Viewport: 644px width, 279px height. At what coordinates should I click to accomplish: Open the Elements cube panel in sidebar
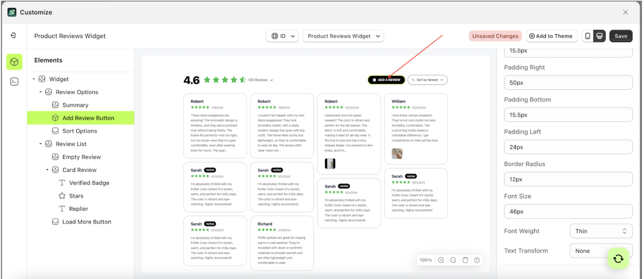point(14,62)
